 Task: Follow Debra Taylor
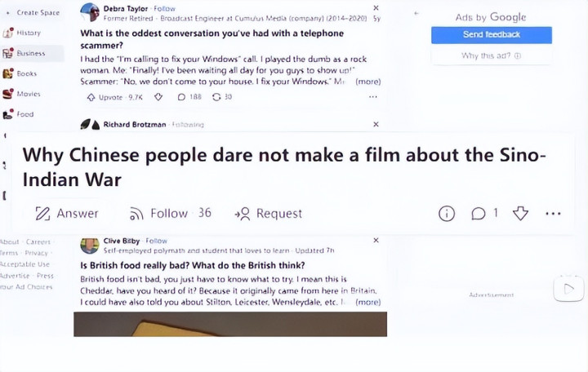(x=164, y=8)
